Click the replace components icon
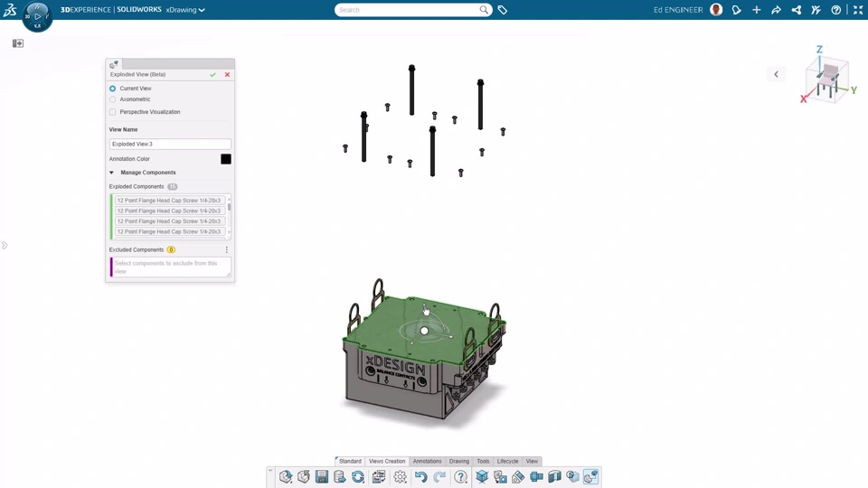This screenshot has height=488, width=868. pyautogui.click(x=379, y=476)
